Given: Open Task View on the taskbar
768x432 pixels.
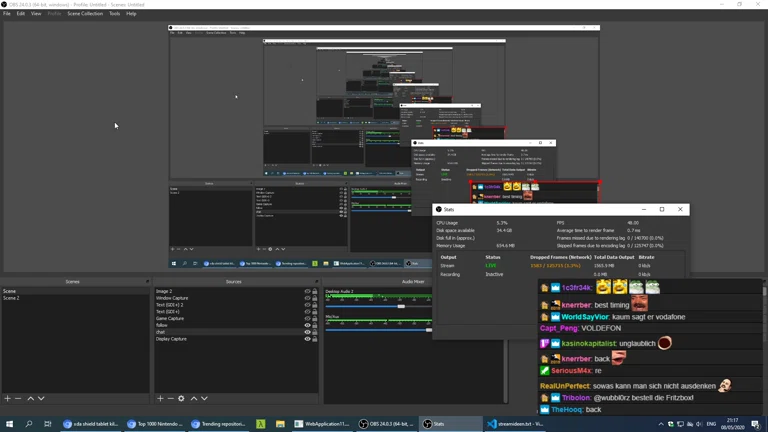Looking at the screenshot, I should 48,424.
